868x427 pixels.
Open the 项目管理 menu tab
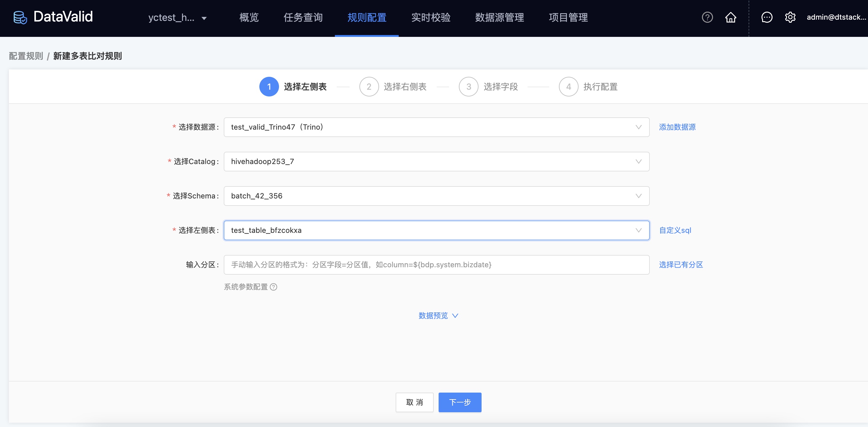click(568, 18)
